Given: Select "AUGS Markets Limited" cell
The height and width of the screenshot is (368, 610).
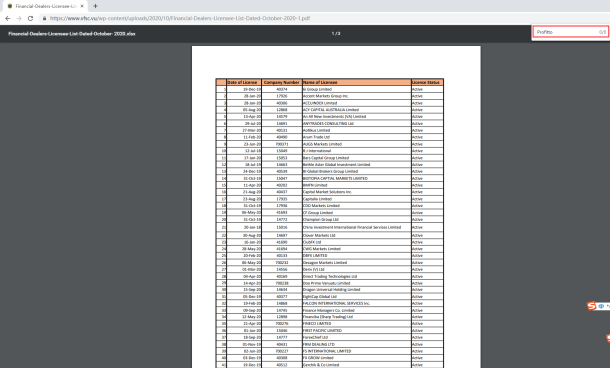Looking at the screenshot, I should coord(357,144).
